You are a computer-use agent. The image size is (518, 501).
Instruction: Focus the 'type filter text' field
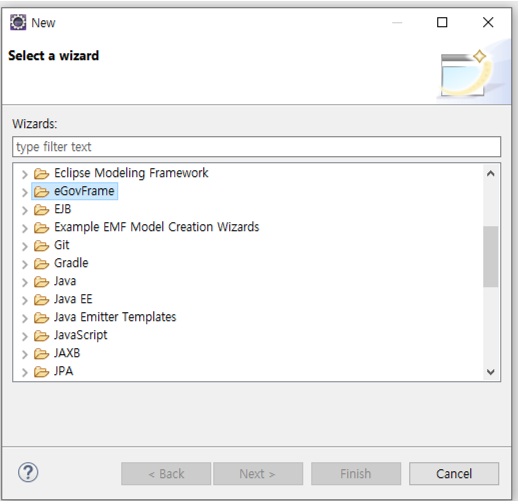click(x=257, y=146)
